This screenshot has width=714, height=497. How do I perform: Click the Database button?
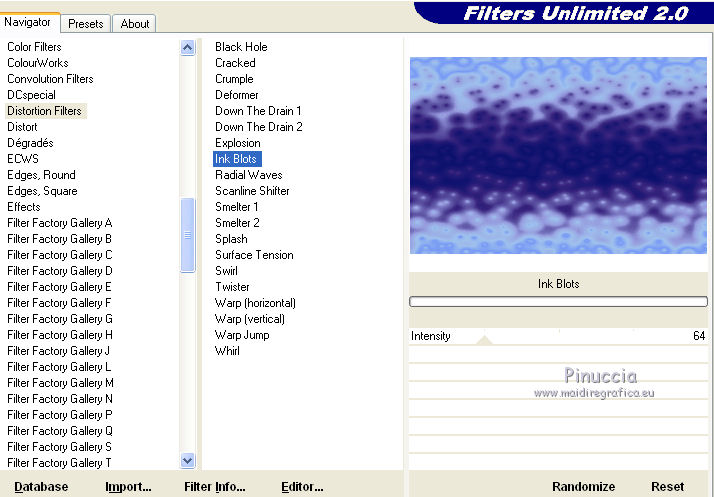tap(41, 487)
